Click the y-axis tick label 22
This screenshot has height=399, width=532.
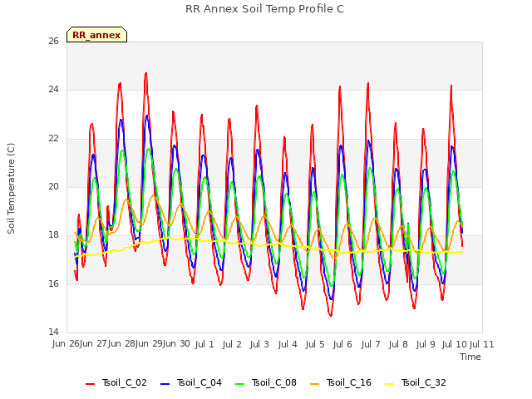pos(53,139)
